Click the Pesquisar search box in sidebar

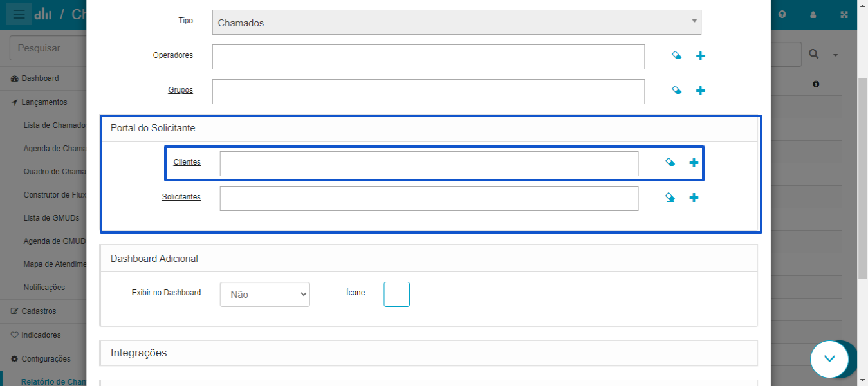tap(48, 48)
